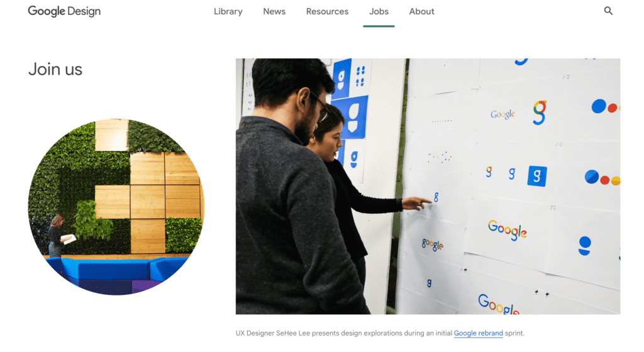Open the Library nav item
This screenshot has height=352, width=644.
(228, 11)
